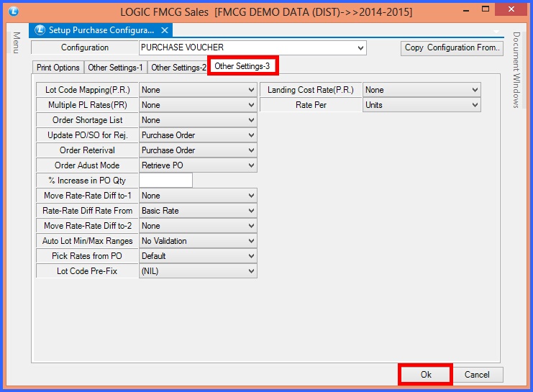The image size is (533, 392).
Task: Click % Increase in PO Qty field
Action: point(166,181)
